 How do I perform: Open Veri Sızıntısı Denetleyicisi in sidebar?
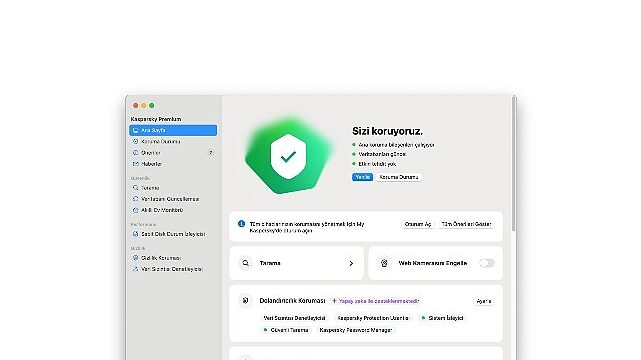tap(173, 269)
